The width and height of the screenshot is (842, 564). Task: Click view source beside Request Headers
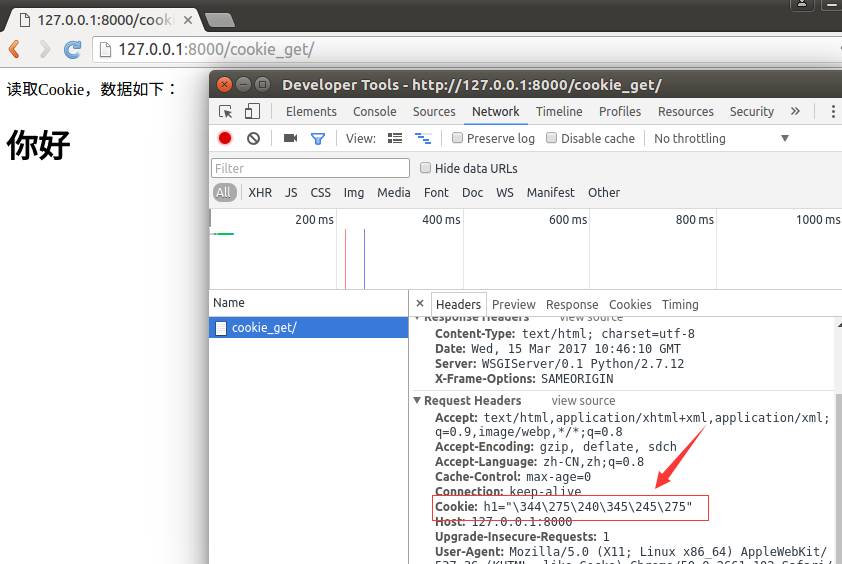click(x=585, y=401)
